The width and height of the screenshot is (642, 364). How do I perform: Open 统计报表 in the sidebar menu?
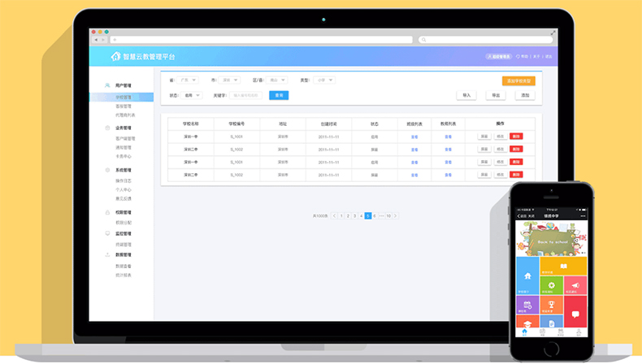pos(124,275)
